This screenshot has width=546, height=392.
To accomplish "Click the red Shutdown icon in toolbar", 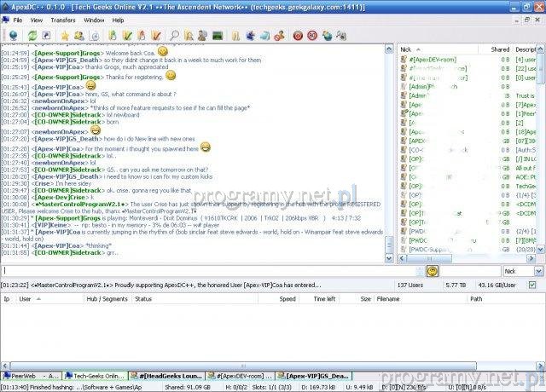I will pos(298,36).
